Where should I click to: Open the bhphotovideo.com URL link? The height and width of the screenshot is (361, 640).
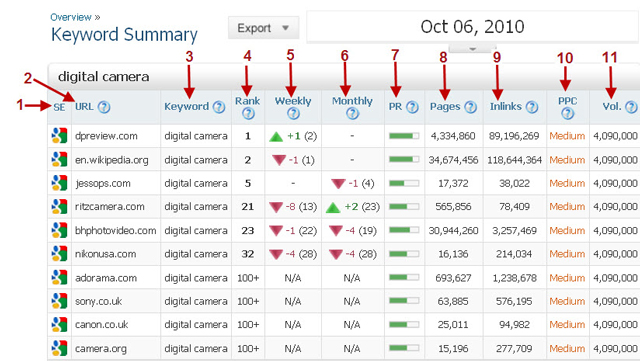click(x=116, y=231)
